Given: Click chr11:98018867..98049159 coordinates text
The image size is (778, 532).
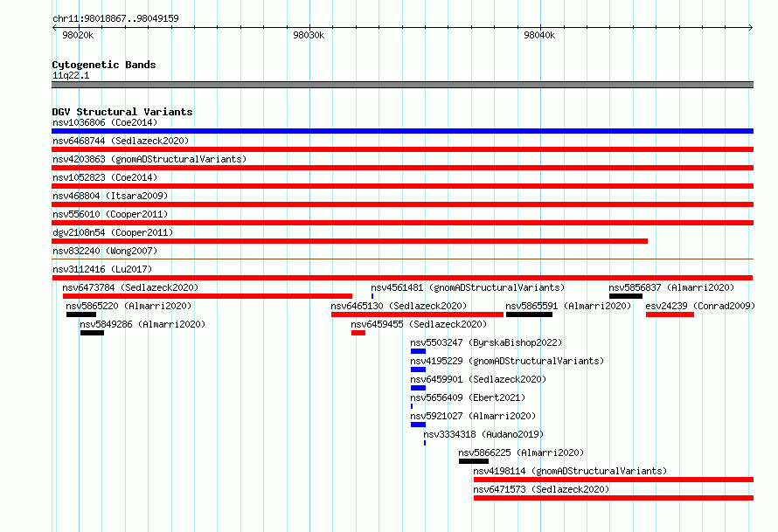Looking at the screenshot, I should [x=115, y=18].
